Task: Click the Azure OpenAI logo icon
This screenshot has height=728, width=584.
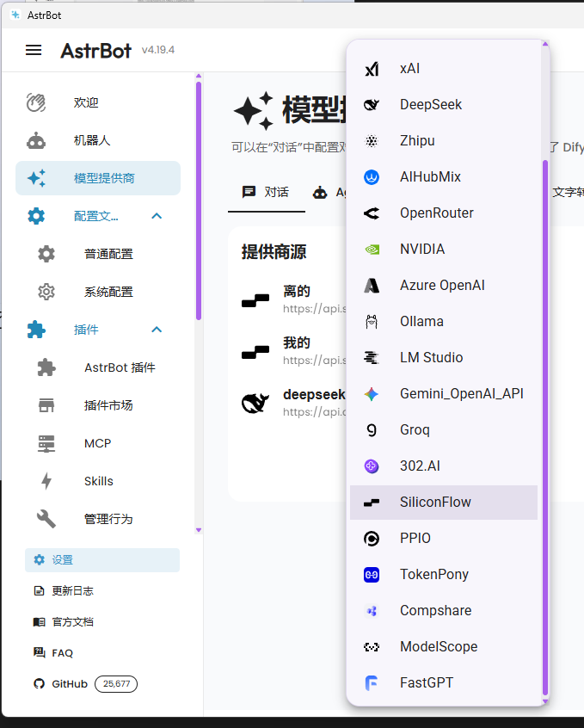Action: [x=372, y=286]
